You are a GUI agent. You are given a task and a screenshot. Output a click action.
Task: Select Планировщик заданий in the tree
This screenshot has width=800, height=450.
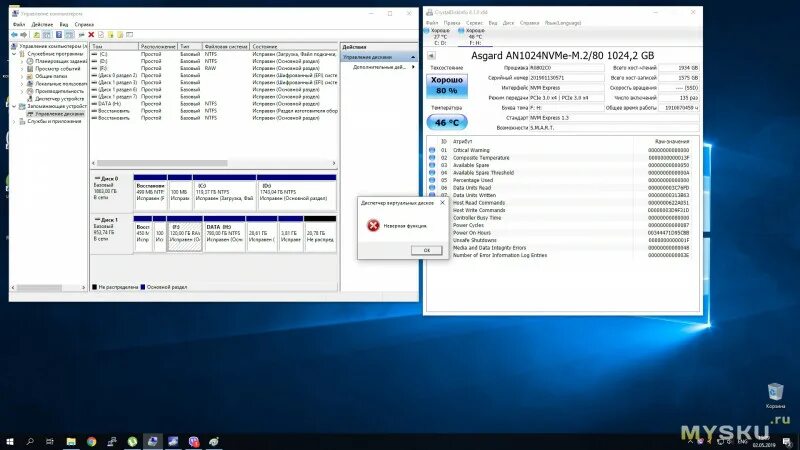click(61, 61)
